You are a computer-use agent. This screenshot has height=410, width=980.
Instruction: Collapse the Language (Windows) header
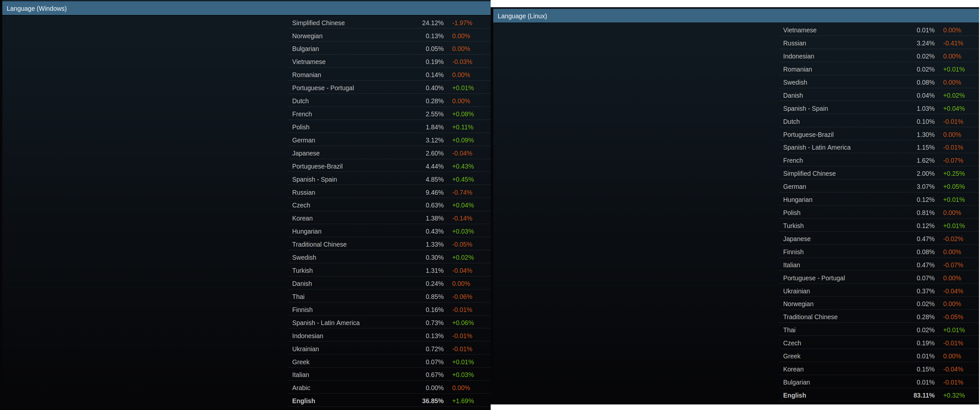(x=37, y=8)
